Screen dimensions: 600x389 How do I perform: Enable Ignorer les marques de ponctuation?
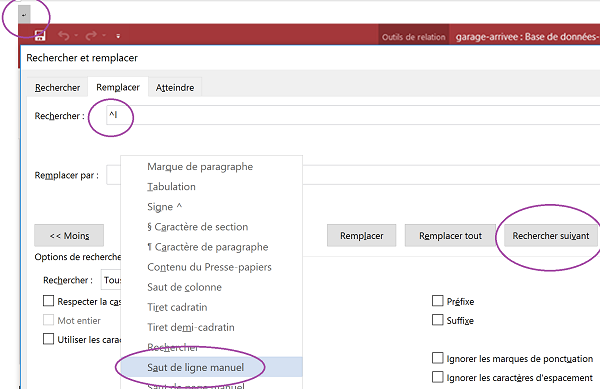437,358
